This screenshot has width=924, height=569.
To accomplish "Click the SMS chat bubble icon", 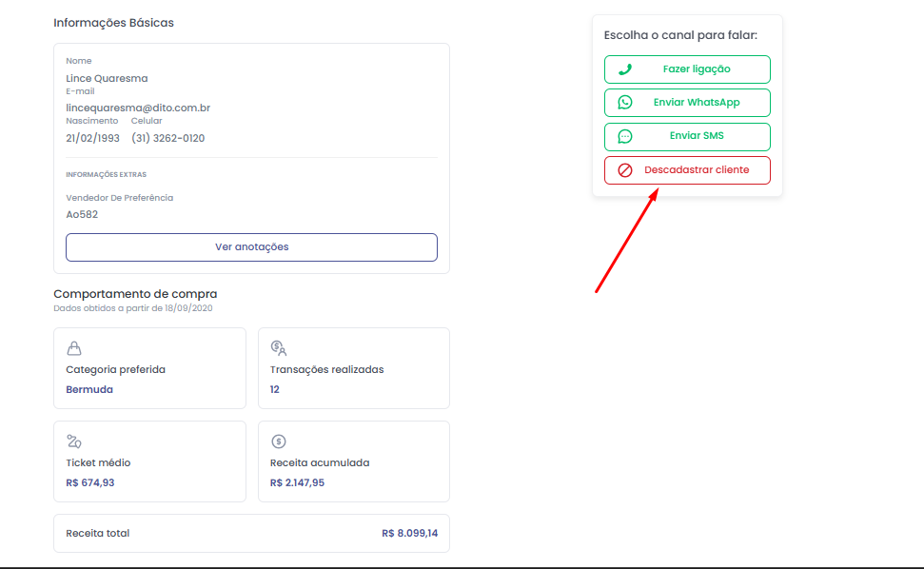I will click(625, 137).
